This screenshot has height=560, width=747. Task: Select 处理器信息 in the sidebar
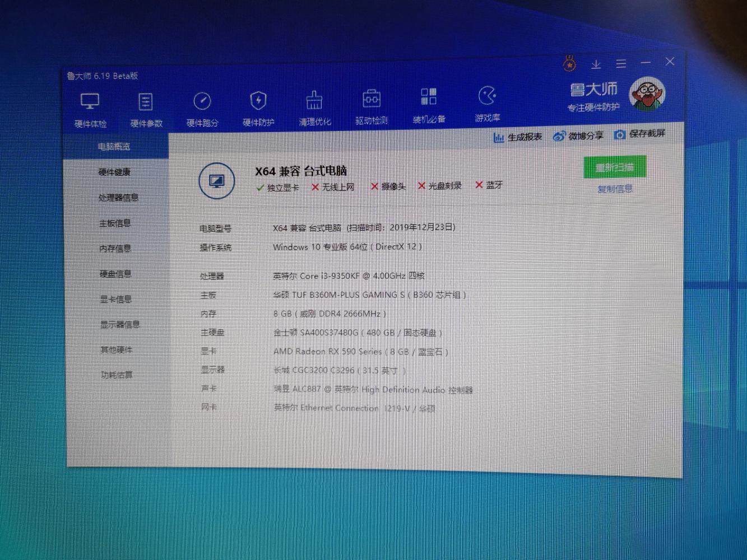pos(118,198)
